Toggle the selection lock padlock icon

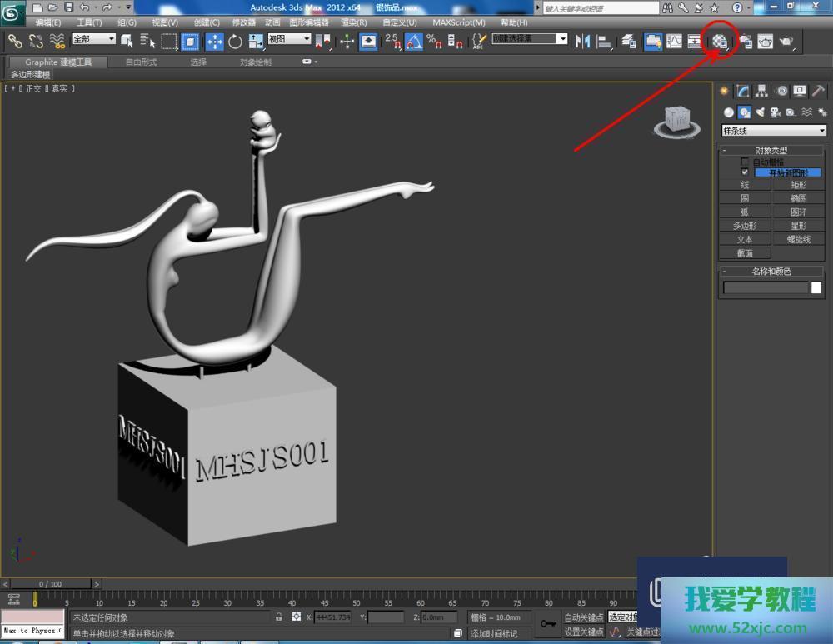tap(279, 617)
